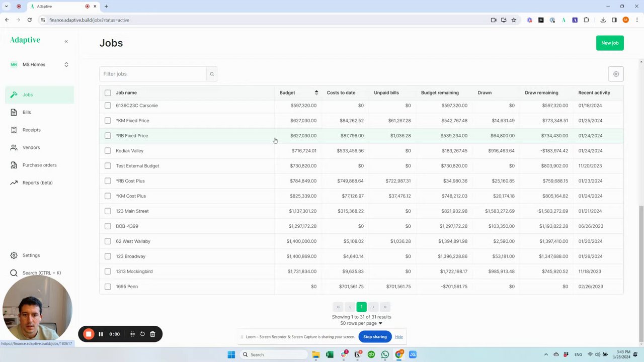Focus the Filter jobs input
644x362 pixels.
point(153,74)
